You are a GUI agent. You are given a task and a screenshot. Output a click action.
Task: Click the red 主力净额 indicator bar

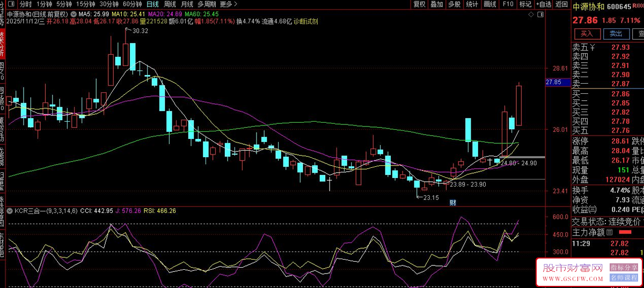click(x=625, y=233)
